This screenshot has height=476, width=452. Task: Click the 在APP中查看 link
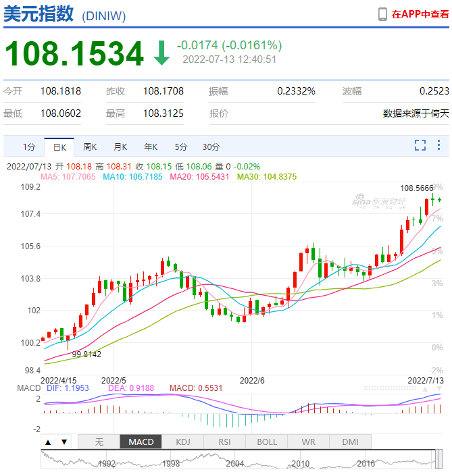(420, 14)
